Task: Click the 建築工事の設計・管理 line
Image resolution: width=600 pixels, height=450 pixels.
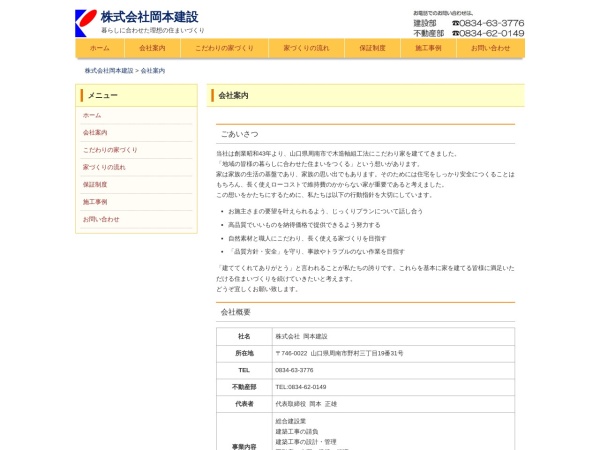Action: click(x=306, y=442)
